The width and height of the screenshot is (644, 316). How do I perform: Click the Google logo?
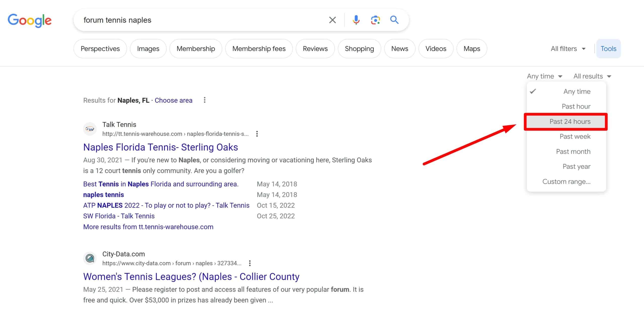pos(29,20)
